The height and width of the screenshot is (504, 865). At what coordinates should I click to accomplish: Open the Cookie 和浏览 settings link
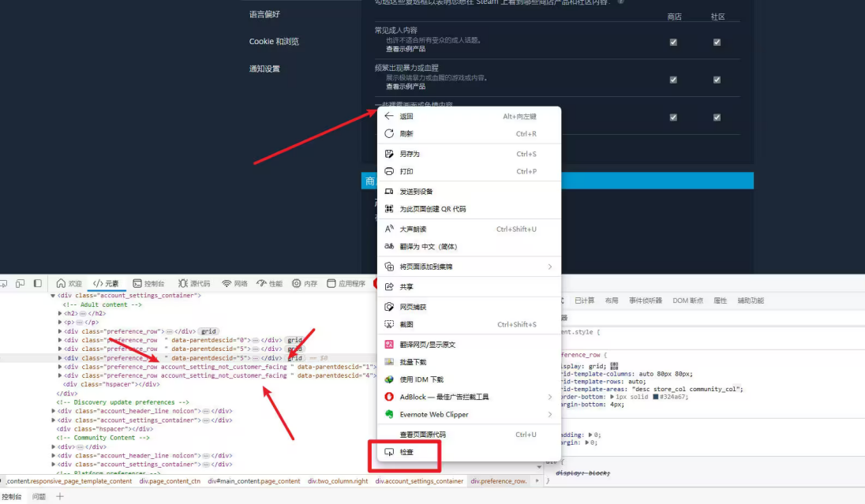coord(274,42)
